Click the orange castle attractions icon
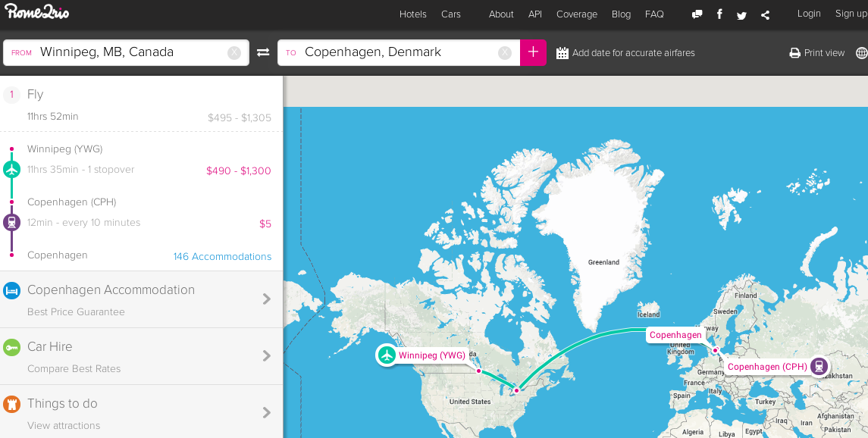Image resolution: width=868 pixels, height=438 pixels. point(11,404)
